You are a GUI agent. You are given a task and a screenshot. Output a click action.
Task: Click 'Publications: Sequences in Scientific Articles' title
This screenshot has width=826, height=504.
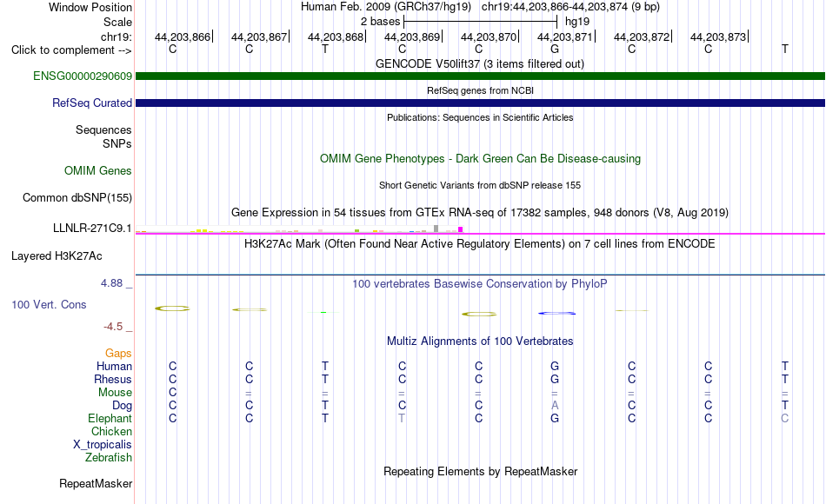[480, 117]
